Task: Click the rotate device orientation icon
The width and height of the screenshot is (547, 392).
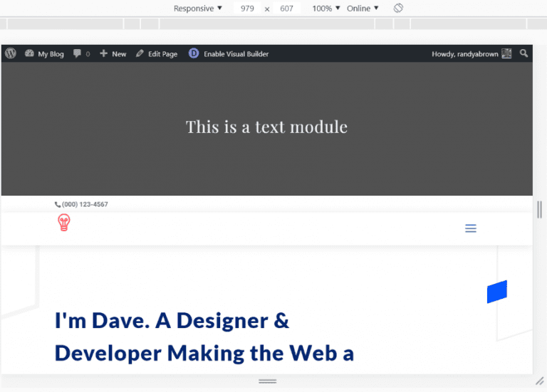Action: click(x=399, y=8)
